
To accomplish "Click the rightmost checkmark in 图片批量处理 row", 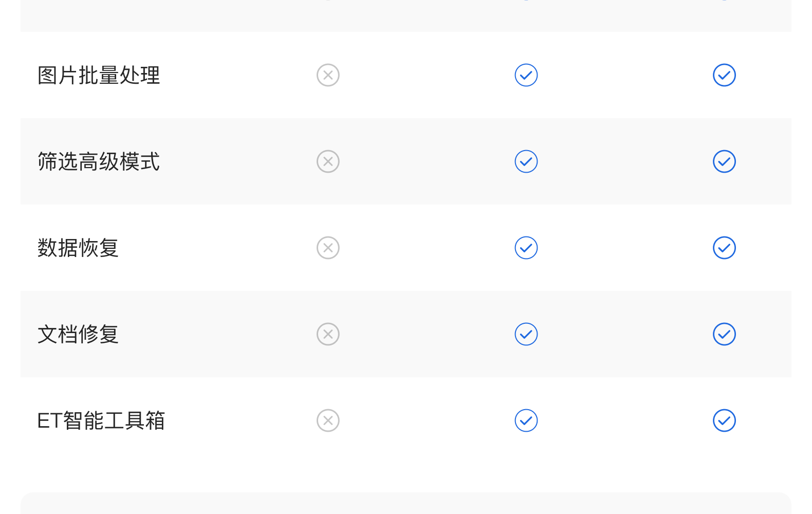I will [x=724, y=75].
